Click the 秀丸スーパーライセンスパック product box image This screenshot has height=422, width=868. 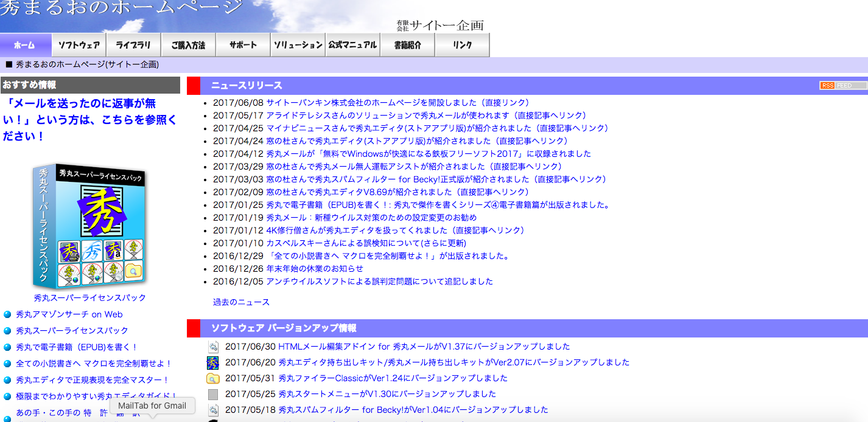tap(89, 226)
